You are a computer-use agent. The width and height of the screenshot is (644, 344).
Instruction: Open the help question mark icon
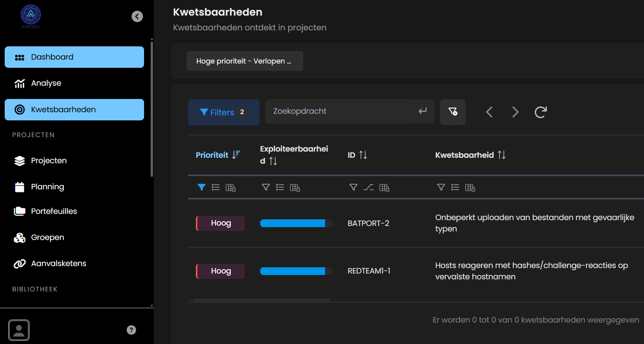(x=131, y=330)
